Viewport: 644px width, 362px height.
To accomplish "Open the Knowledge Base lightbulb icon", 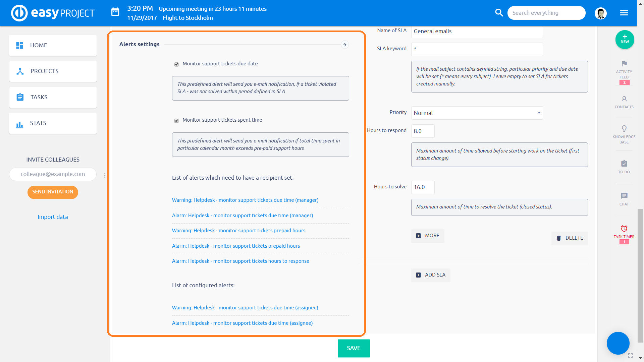I will tap(624, 129).
